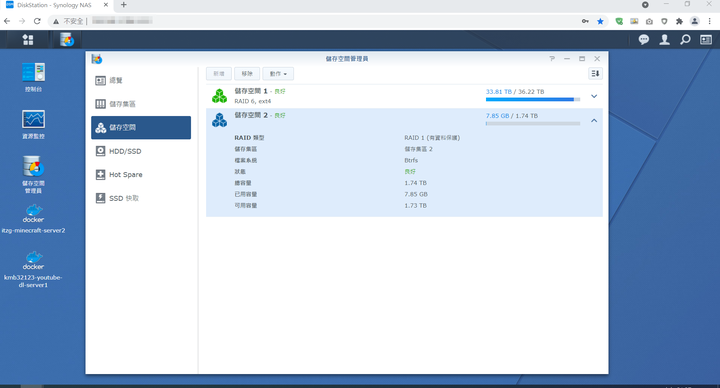Open 控制台 desktop icon
Viewport: 720px width, 388px height.
pyautogui.click(x=34, y=77)
